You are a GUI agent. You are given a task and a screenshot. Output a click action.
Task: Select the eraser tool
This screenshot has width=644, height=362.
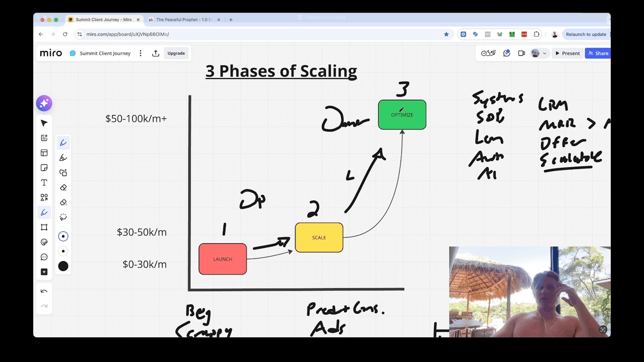63,188
